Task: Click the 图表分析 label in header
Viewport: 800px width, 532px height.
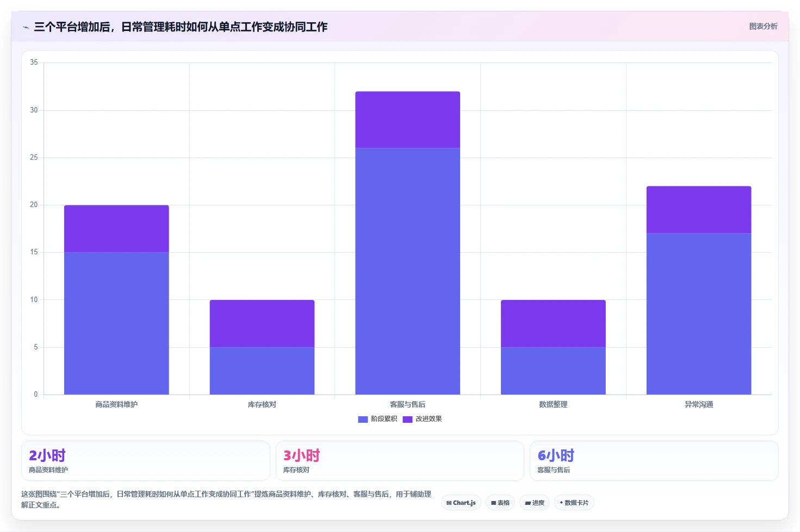Action: 763,26
